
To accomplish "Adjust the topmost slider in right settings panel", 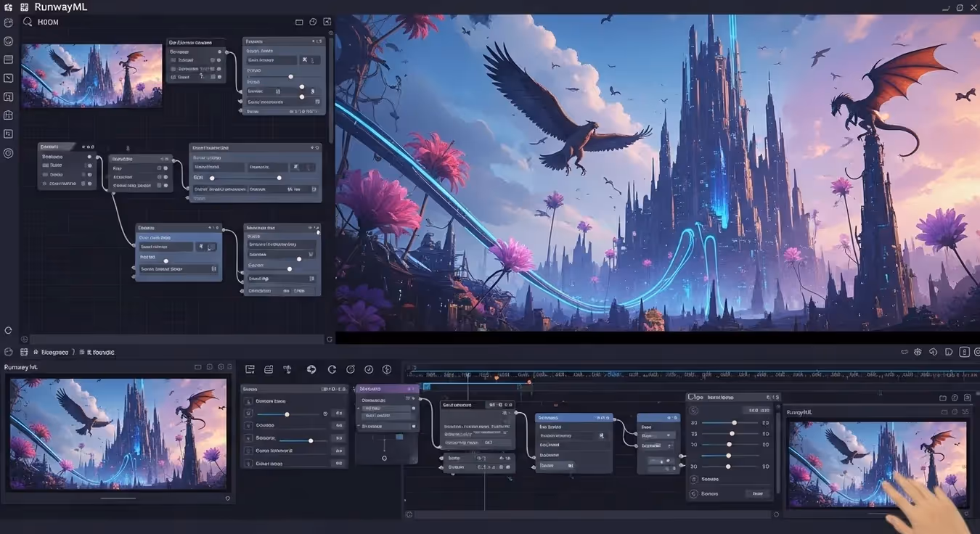I will [x=730, y=422].
